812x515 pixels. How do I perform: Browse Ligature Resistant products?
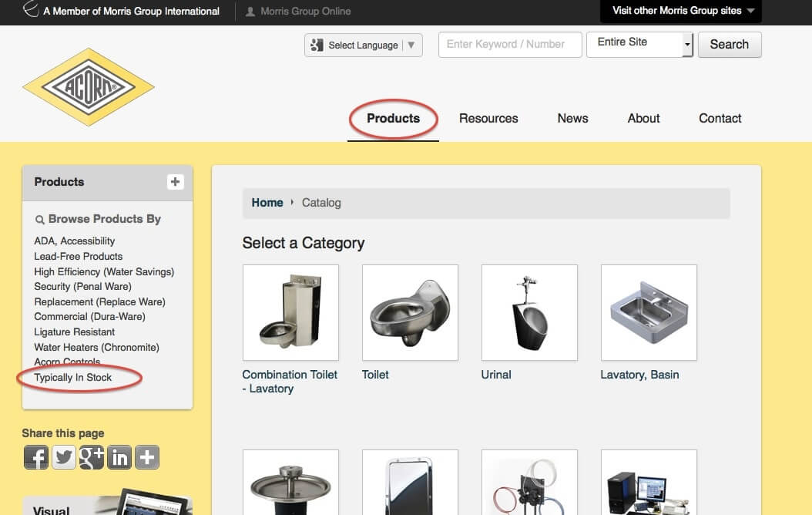point(75,332)
